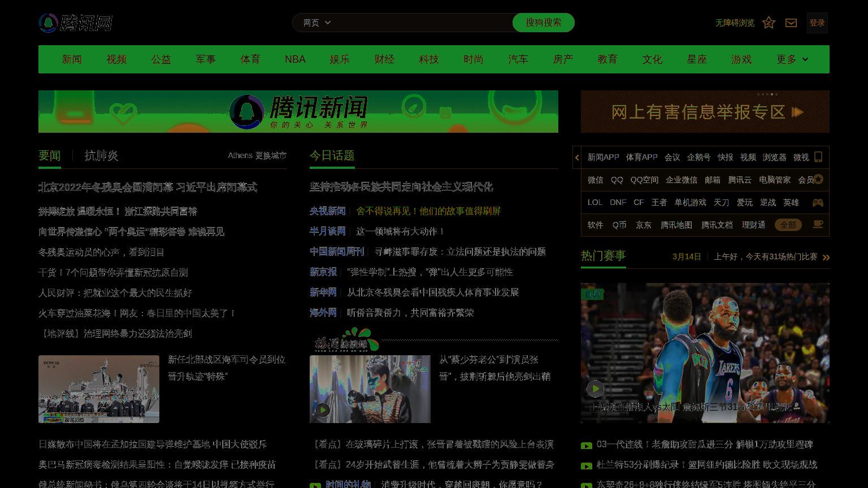
Task: Open 热门赛事 section heading
Action: pos(603,256)
